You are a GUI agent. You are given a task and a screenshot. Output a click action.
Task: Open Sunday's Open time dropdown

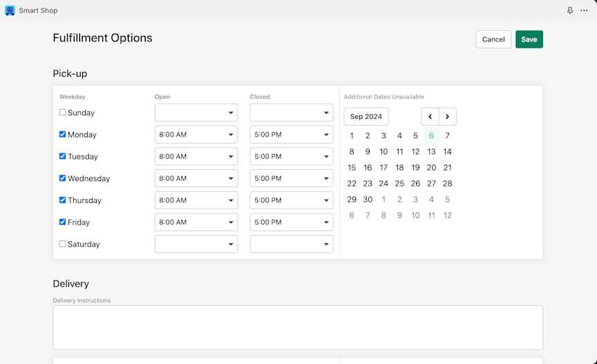(196, 113)
